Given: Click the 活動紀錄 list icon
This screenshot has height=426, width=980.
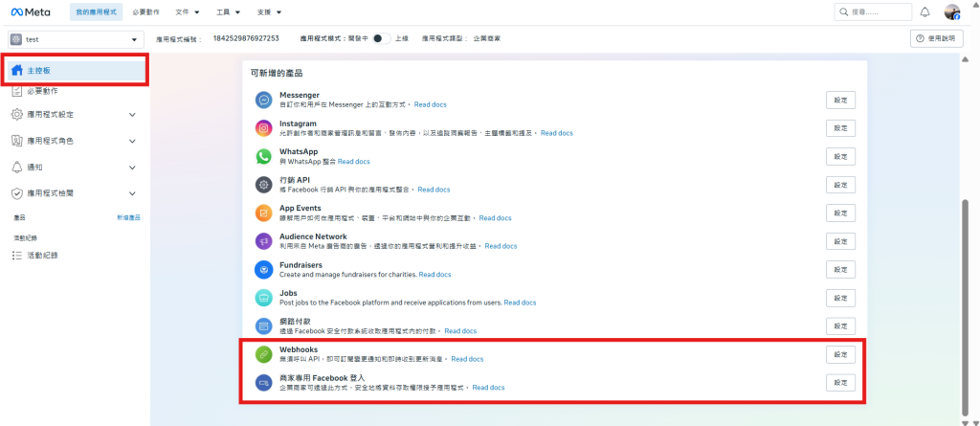Looking at the screenshot, I should (x=17, y=256).
